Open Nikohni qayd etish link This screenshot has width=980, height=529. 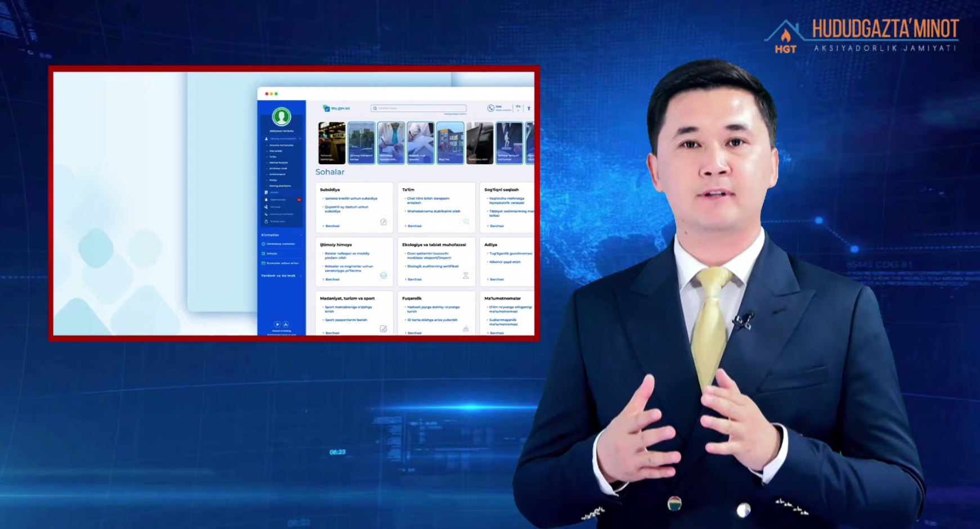(x=505, y=262)
